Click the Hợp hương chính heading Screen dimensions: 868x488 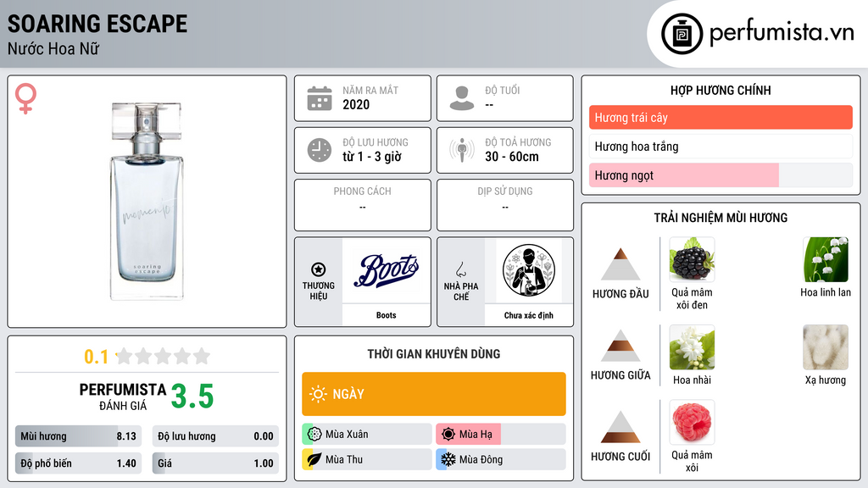(x=721, y=90)
